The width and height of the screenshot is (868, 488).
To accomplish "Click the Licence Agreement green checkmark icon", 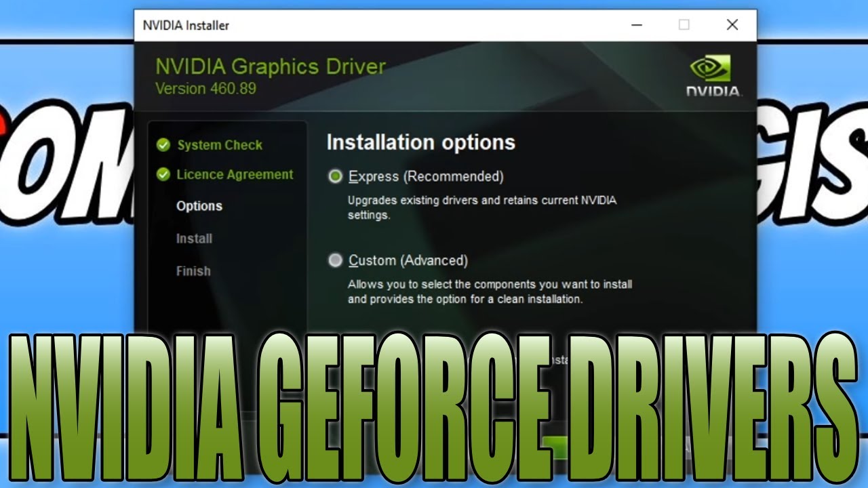I will click(x=163, y=175).
